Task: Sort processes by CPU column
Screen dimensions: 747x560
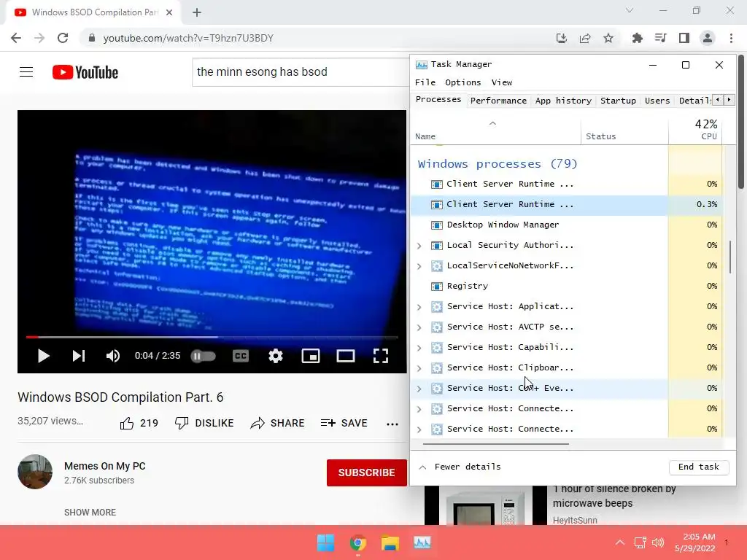Action: (695, 130)
